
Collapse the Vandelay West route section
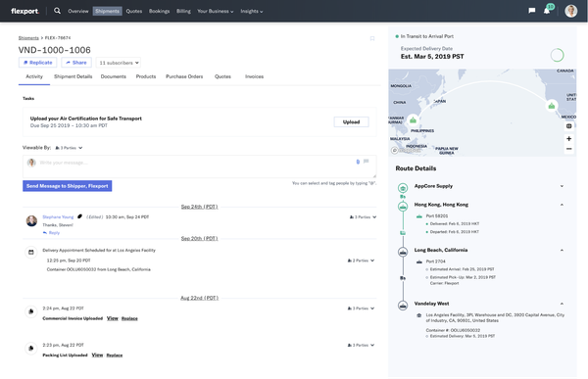pyautogui.click(x=562, y=304)
